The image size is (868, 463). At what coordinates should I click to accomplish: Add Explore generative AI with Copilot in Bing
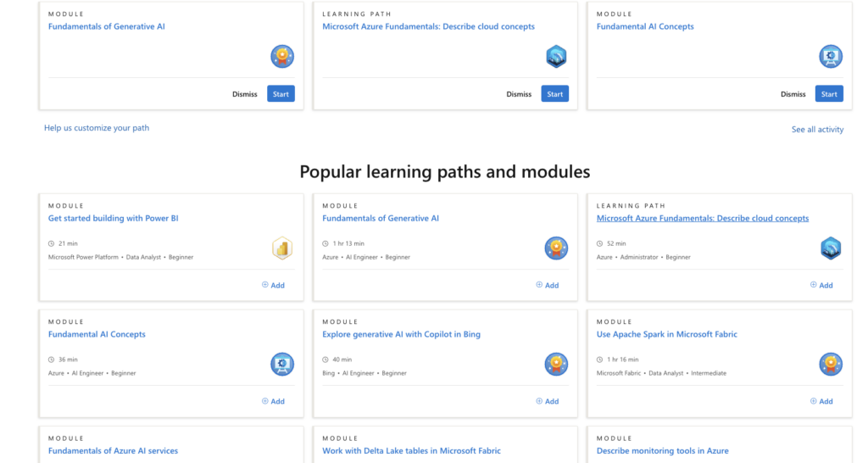pos(547,402)
